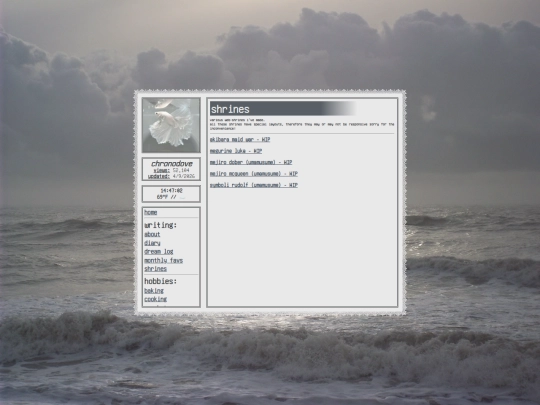Open the diary link

152,243
